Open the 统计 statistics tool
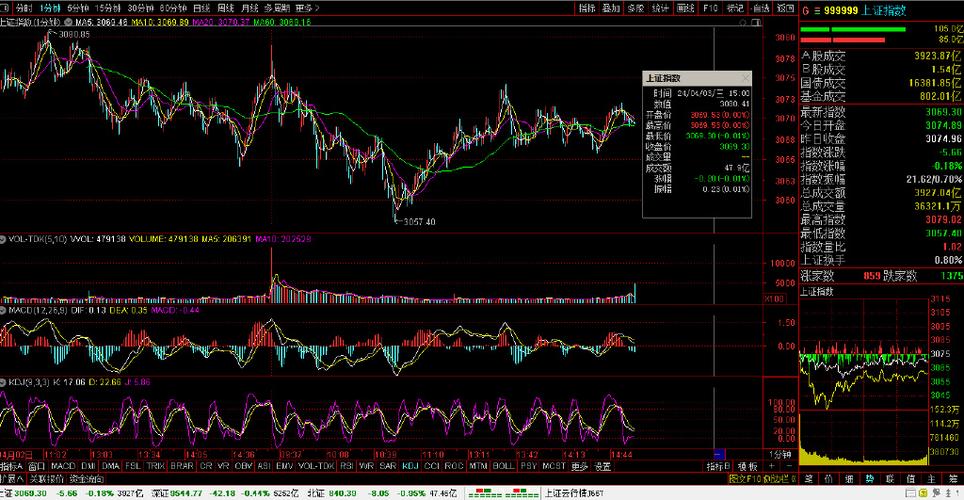This screenshot has width=964, height=500. [x=660, y=8]
